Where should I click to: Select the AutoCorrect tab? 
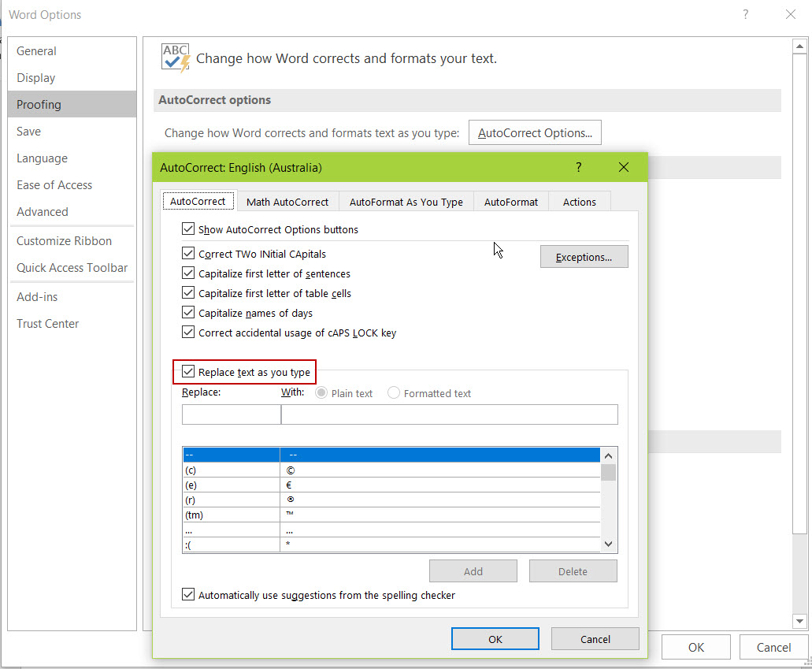coord(198,201)
